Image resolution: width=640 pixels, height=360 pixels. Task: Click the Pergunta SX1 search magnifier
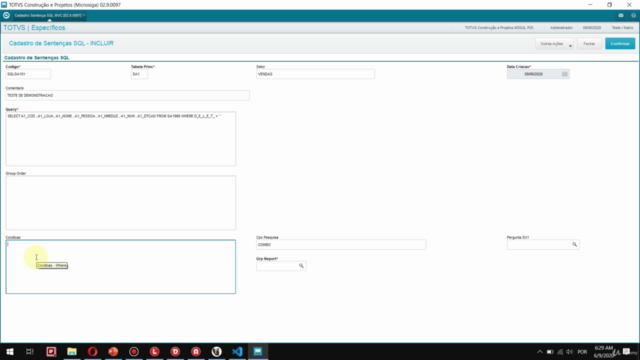[574, 244]
